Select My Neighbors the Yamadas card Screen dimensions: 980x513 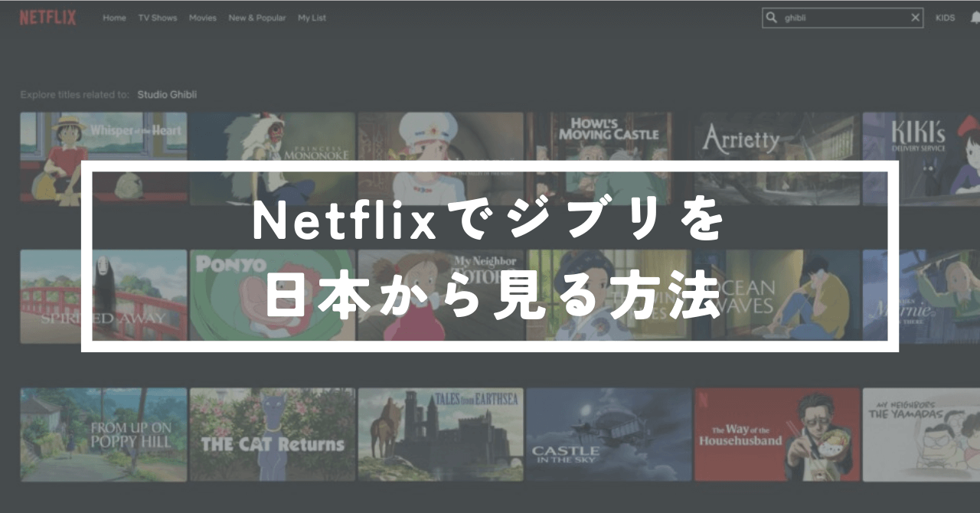tap(921, 434)
